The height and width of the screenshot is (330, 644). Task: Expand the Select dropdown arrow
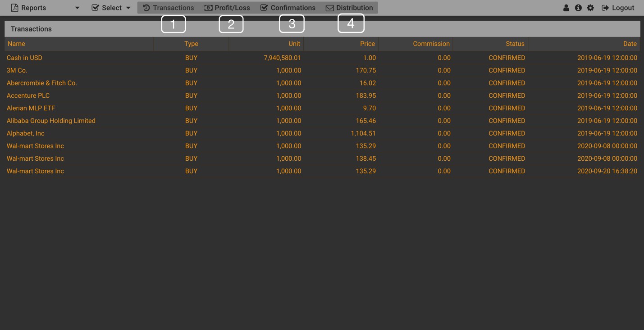[x=128, y=8]
